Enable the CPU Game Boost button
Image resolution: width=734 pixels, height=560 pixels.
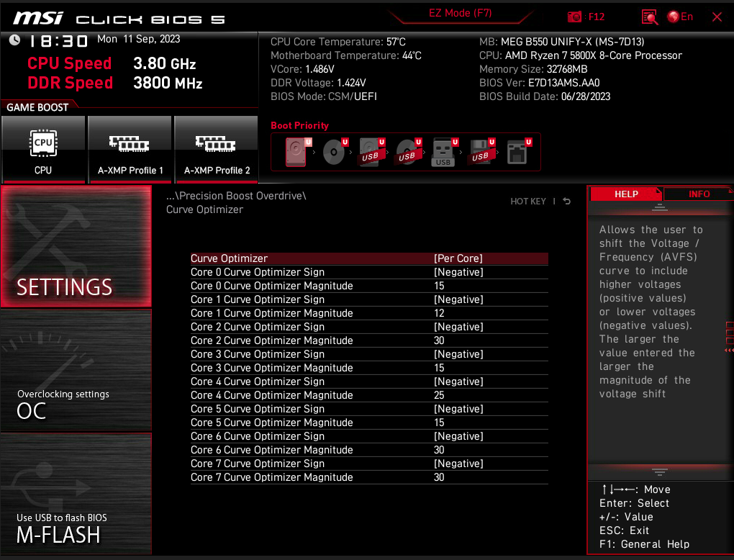43,150
